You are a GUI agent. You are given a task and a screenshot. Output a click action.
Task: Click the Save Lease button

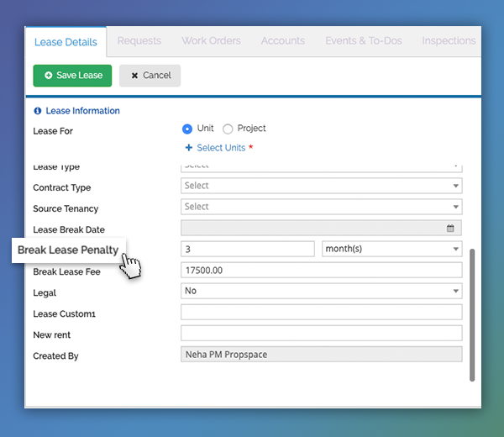click(x=72, y=76)
